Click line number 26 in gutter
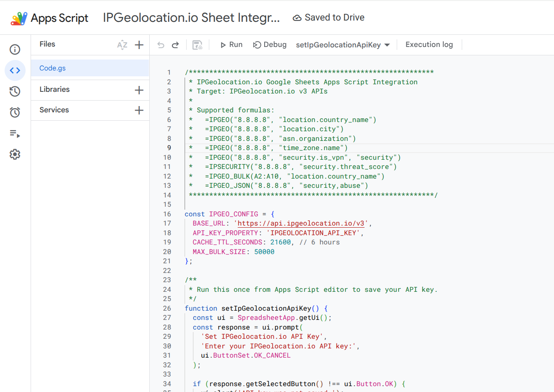The height and width of the screenshot is (392, 554). coord(167,309)
